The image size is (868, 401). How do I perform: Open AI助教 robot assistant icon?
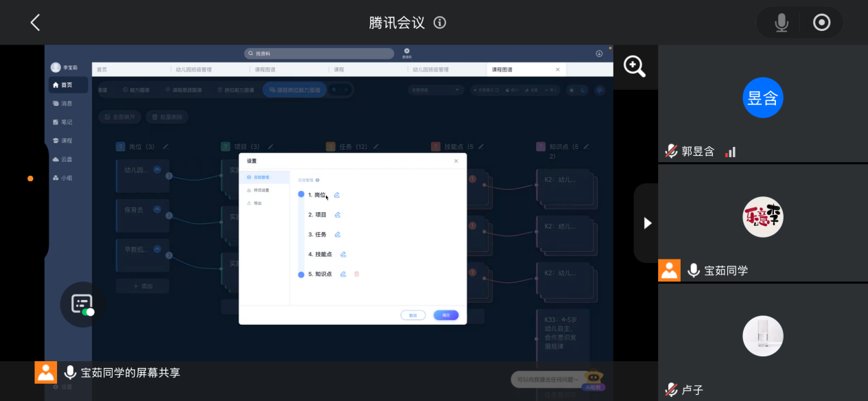(593, 379)
